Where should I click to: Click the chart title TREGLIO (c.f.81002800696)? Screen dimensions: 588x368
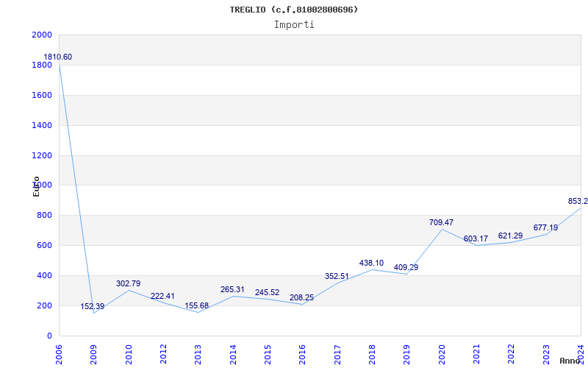(294, 10)
